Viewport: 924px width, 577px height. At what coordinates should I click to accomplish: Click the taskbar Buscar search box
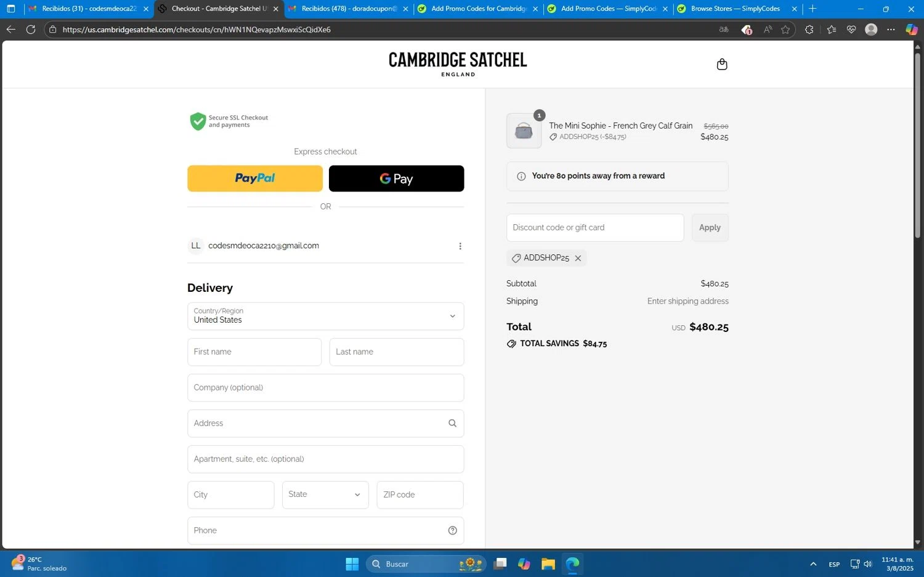[426, 564]
